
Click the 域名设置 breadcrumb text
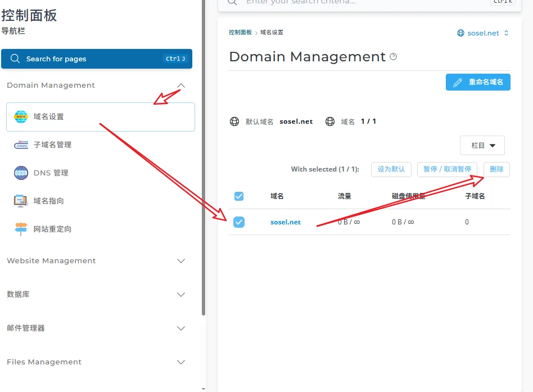[272, 32]
